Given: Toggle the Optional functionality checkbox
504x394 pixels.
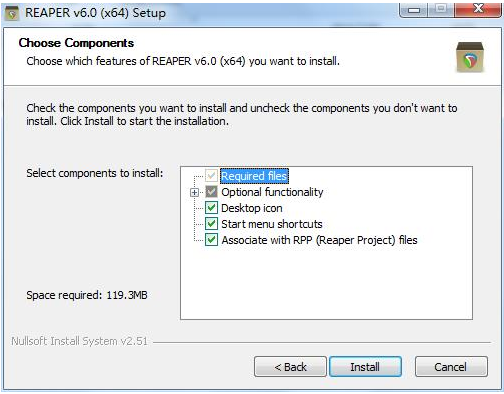Looking at the screenshot, I should pos(211,192).
